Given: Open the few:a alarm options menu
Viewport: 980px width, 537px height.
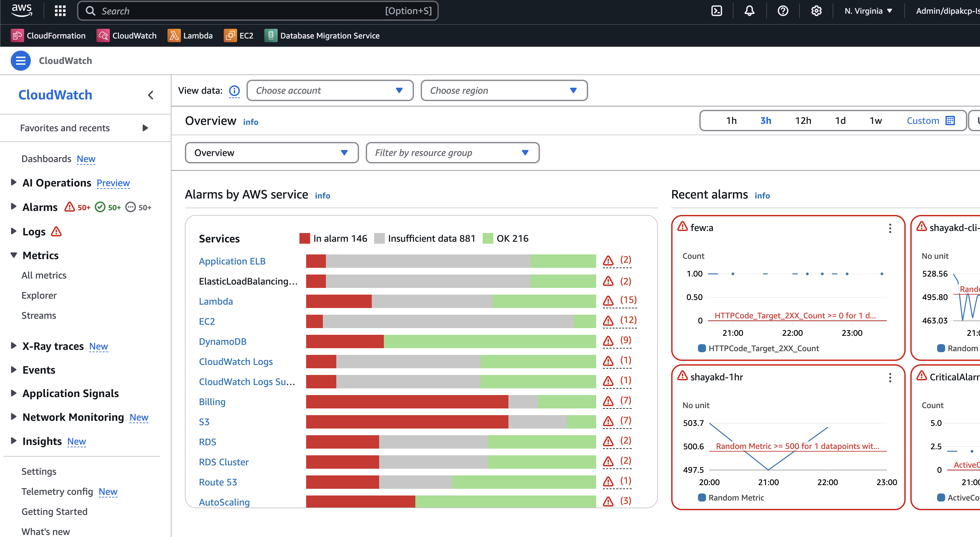Looking at the screenshot, I should [x=890, y=228].
